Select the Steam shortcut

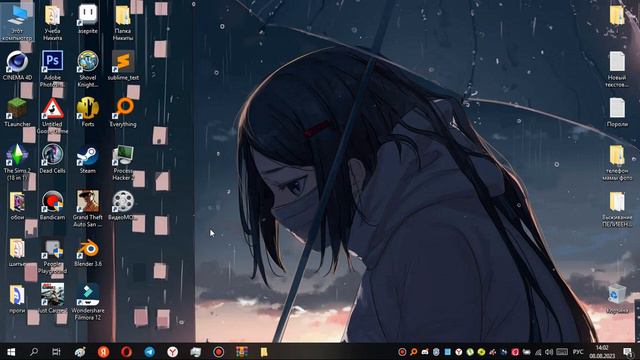(x=87, y=158)
